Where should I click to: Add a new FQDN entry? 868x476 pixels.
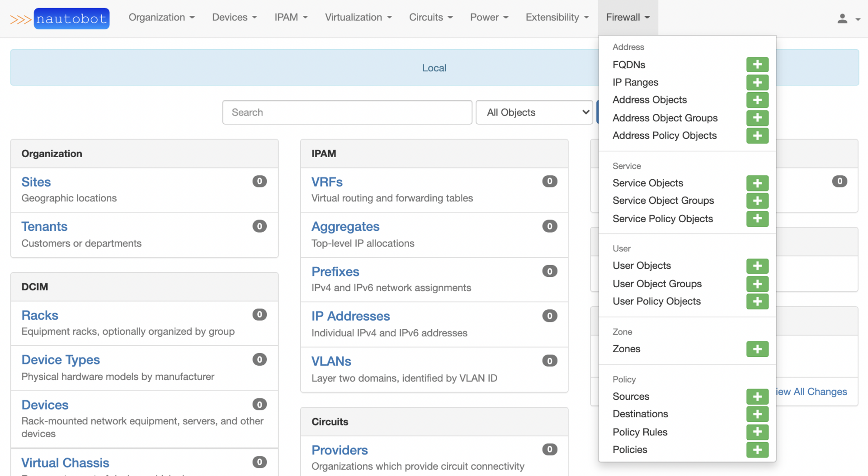pyautogui.click(x=757, y=65)
